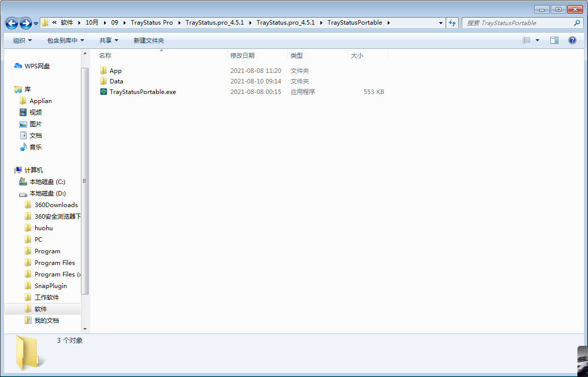Open WPS网盘 cloud icon in sidebar
Image resolution: width=588 pixels, height=377 pixels.
pyautogui.click(x=18, y=66)
